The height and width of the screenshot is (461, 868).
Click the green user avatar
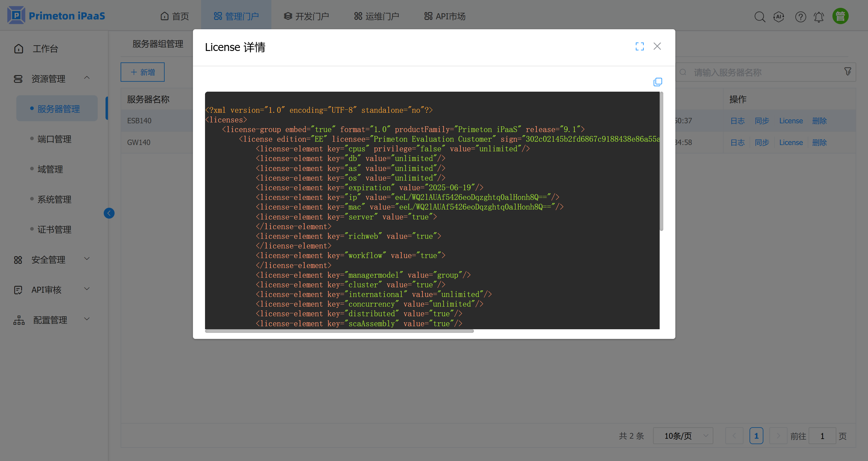point(840,16)
